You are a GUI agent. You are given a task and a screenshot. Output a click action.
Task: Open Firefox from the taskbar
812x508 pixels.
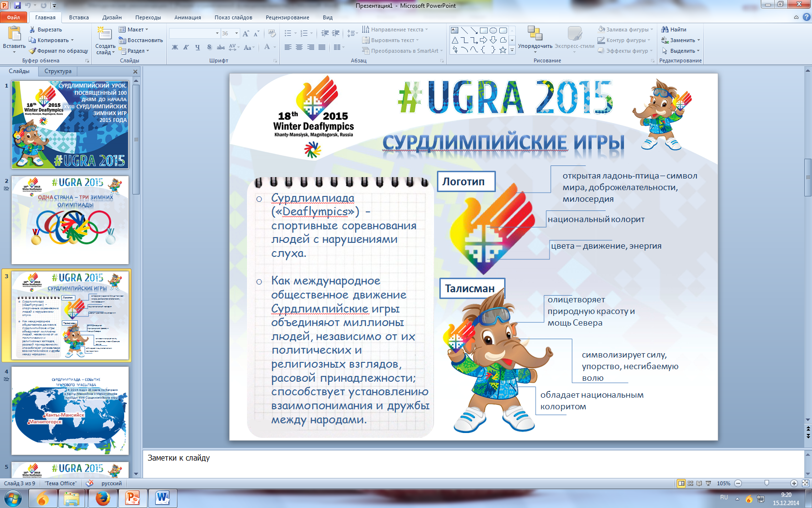(102, 498)
